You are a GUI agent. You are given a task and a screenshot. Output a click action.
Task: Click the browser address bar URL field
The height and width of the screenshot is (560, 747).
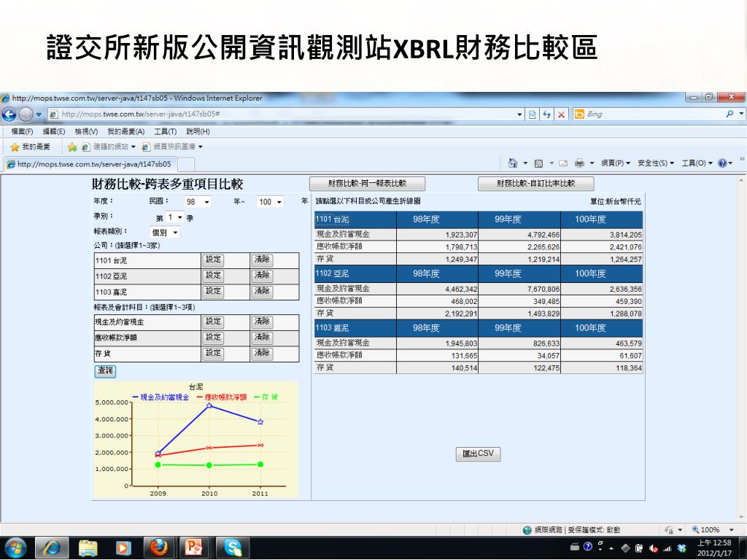[281, 114]
